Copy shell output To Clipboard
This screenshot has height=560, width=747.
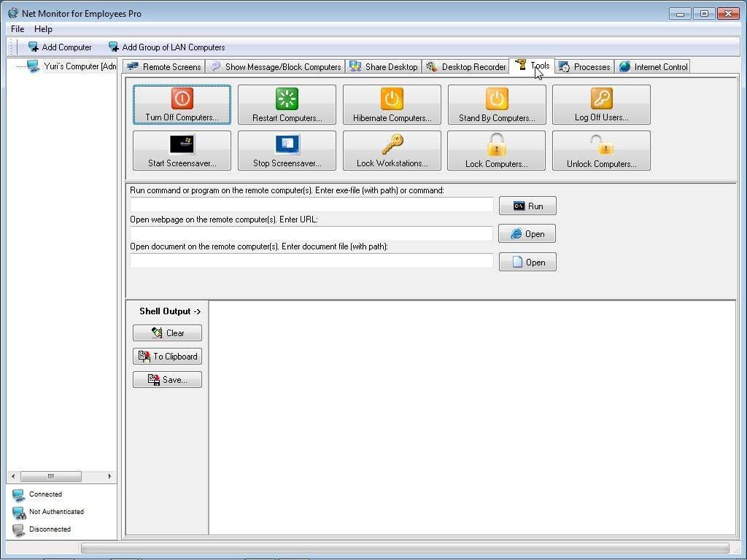pos(167,356)
